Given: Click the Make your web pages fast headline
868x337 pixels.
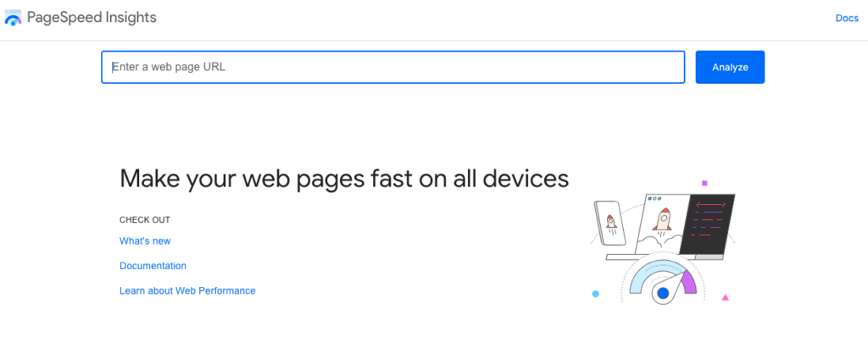Looking at the screenshot, I should pyautogui.click(x=344, y=180).
